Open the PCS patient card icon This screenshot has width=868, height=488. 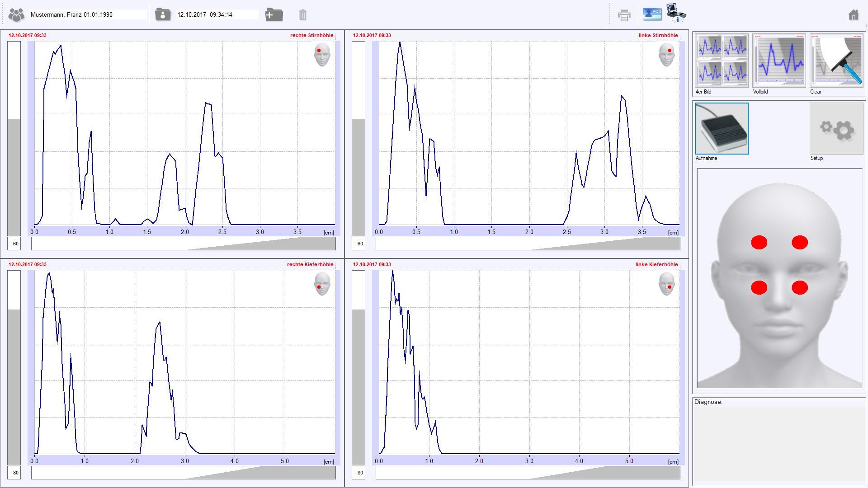[652, 14]
